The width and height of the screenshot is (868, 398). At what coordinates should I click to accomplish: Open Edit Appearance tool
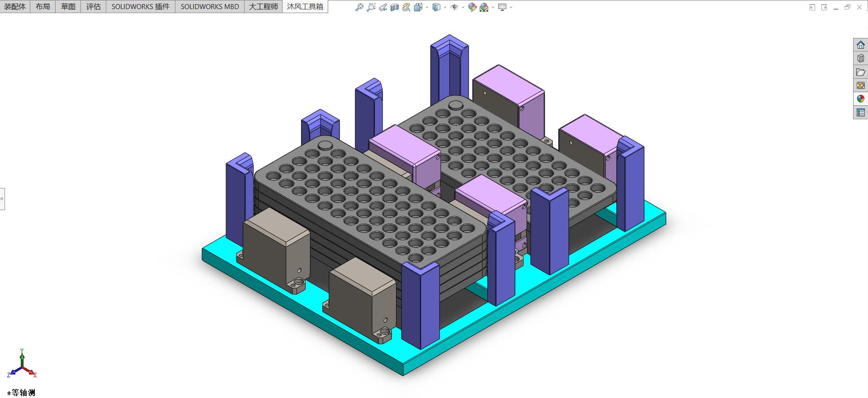coord(472,7)
